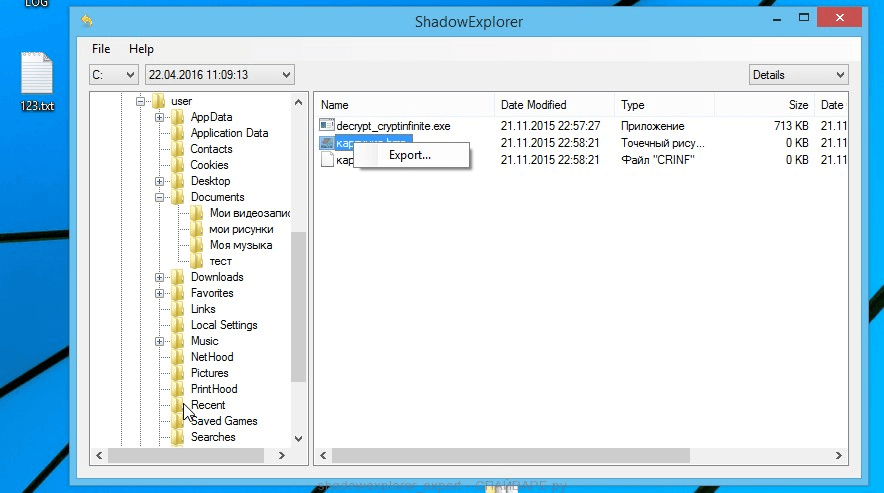This screenshot has height=493, width=884.
Task: Expand the Desktop folder node
Action: click(159, 181)
